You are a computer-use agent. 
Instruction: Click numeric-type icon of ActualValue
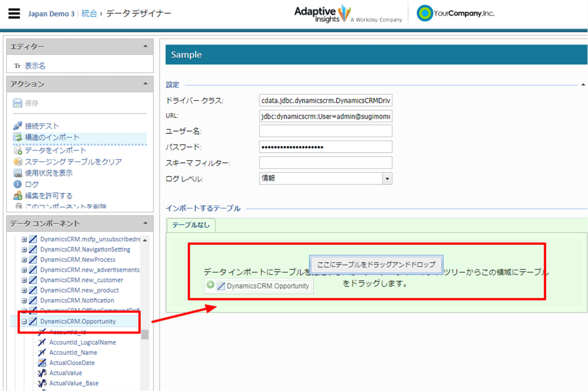[42, 373]
